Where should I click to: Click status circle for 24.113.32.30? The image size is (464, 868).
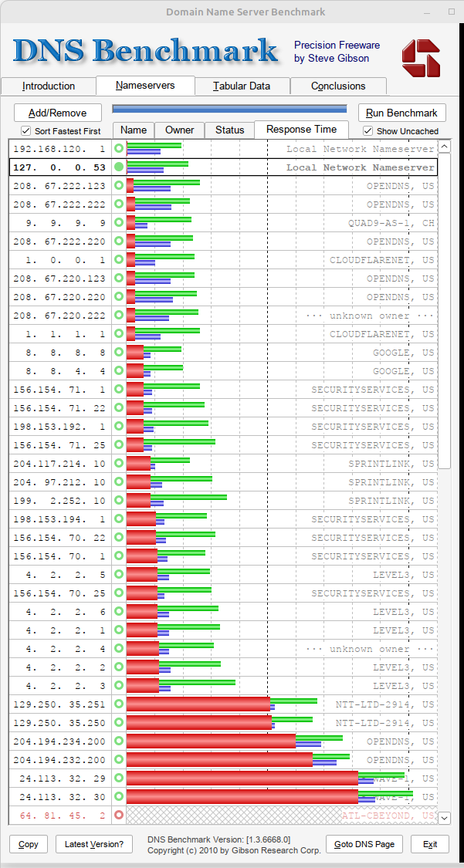point(118,796)
